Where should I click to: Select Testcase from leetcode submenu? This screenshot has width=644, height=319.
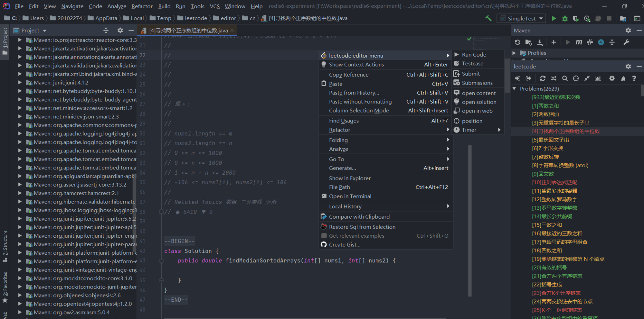click(x=478, y=64)
